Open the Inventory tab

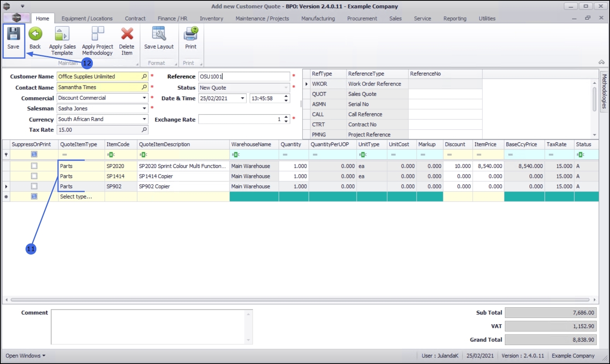coord(211,19)
